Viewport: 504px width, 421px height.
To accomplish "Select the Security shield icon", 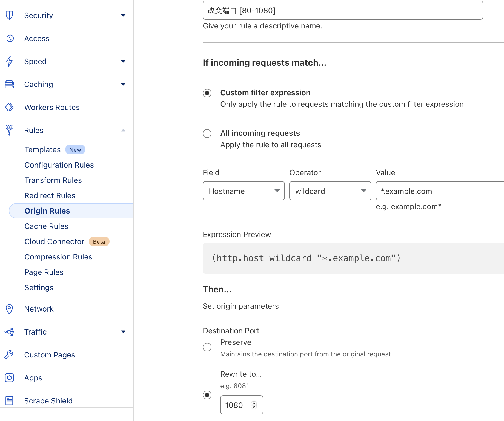I will coord(9,15).
